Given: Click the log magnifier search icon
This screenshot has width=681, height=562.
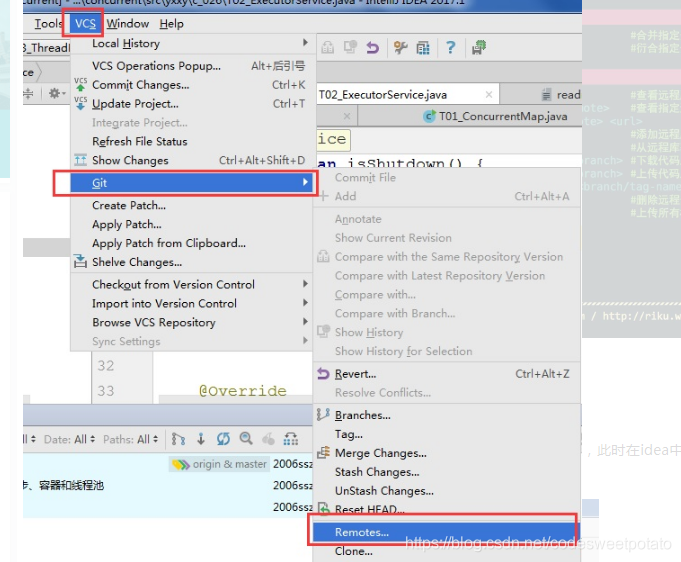Looking at the screenshot, I should pos(246,439).
